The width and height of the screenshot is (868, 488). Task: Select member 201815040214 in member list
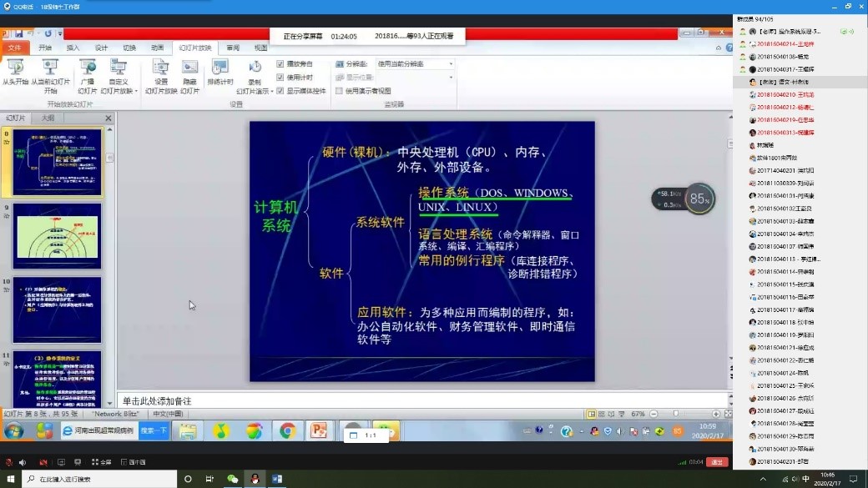click(800, 43)
